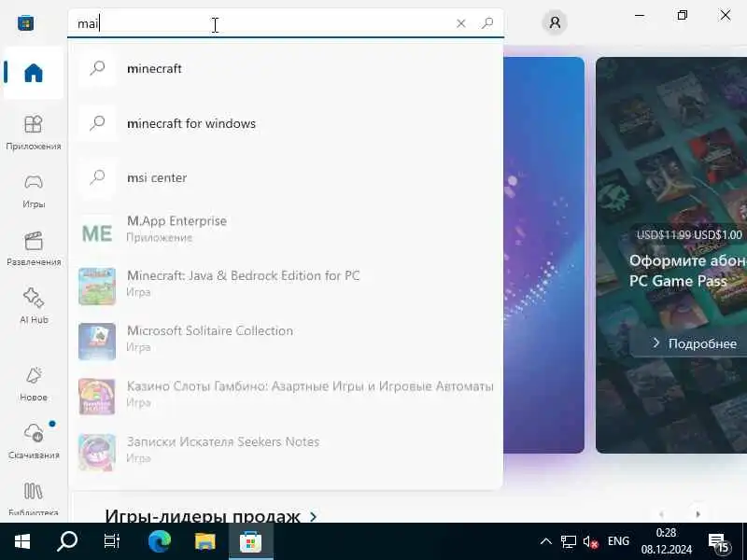747x560 pixels.
Task: Open the clock and date flyout
Action: coord(666,541)
